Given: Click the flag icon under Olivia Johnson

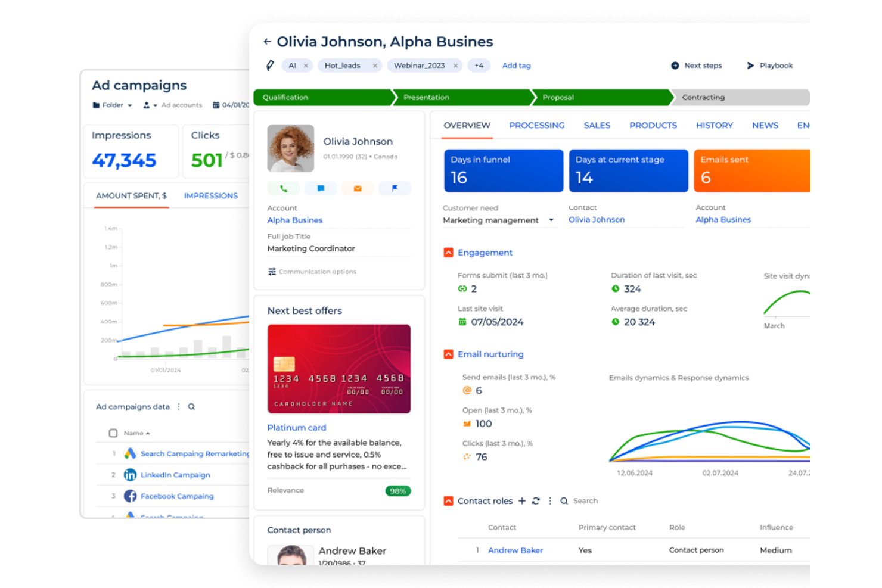Looking at the screenshot, I should (x=395, y=189).
